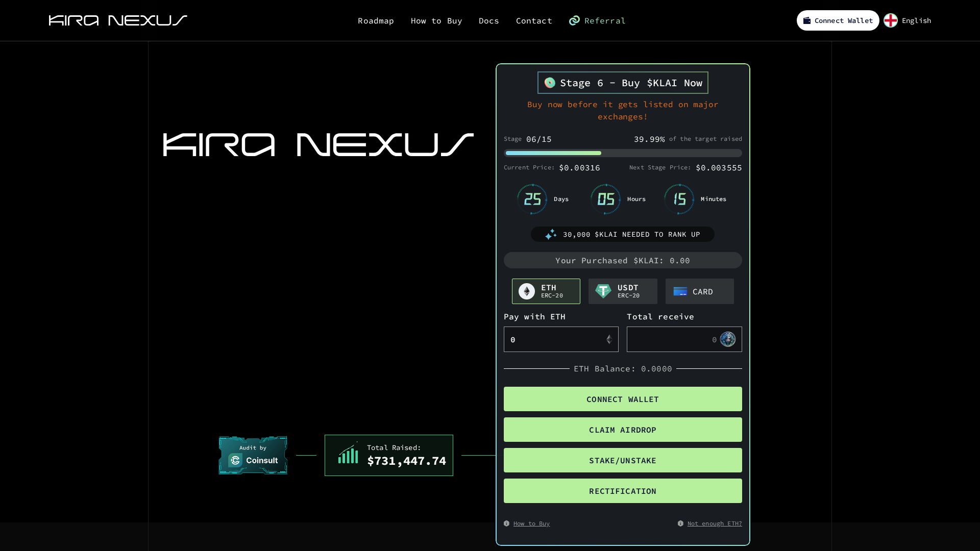
Task: Click the green CONNECT WALLET button
Action: (x=623, y=399)
